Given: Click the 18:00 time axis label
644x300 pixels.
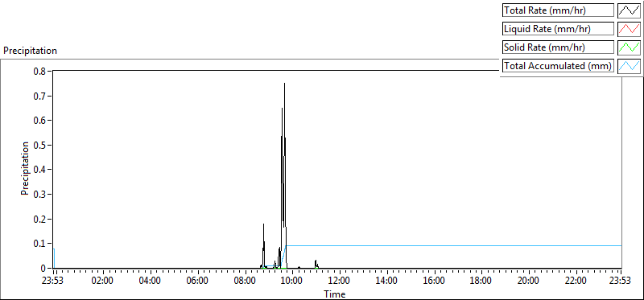Looking at the screenshot, I should (481, 282).
